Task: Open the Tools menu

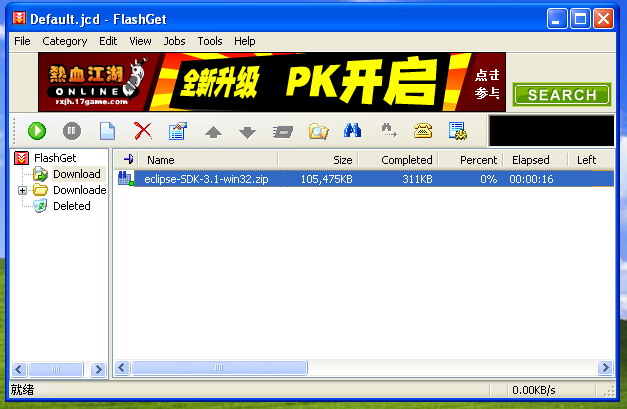Action: pos(210,41)
